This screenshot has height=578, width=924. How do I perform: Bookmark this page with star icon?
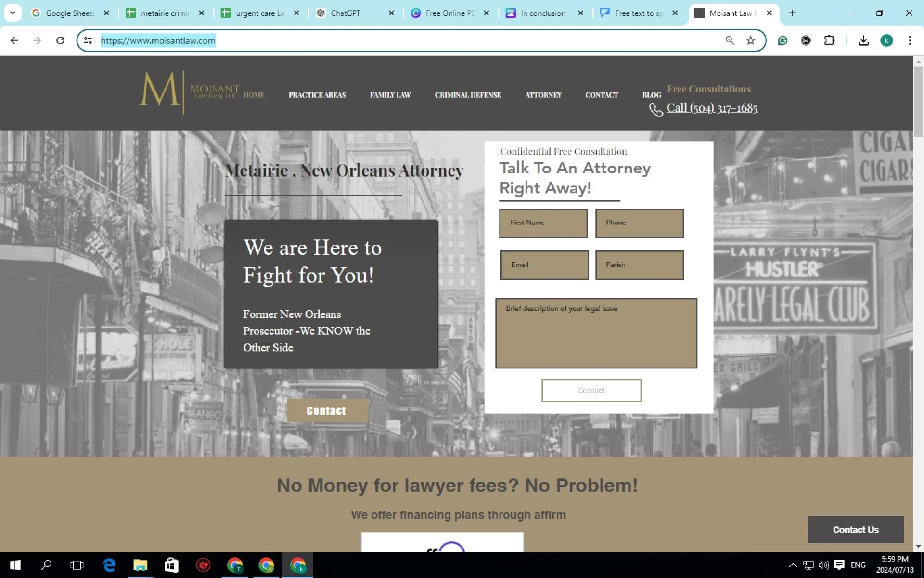[750, 40]
